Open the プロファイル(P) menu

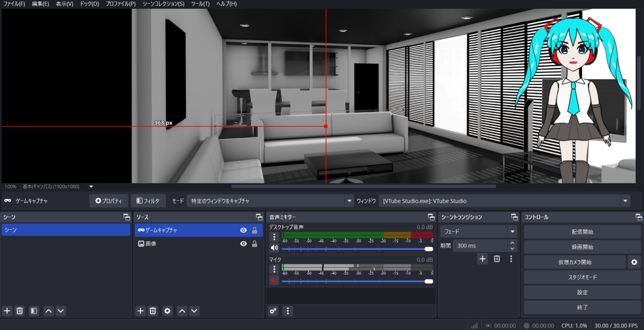[121, 4]
